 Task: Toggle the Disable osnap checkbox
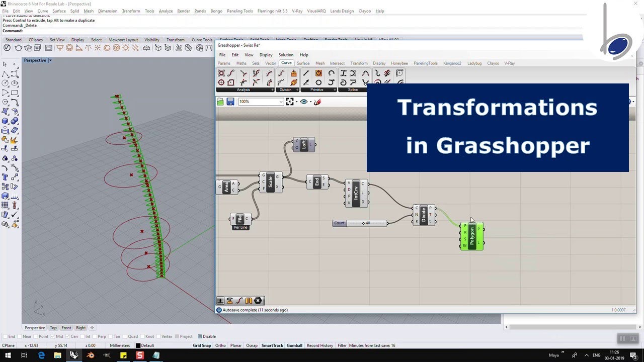point(200,336)
